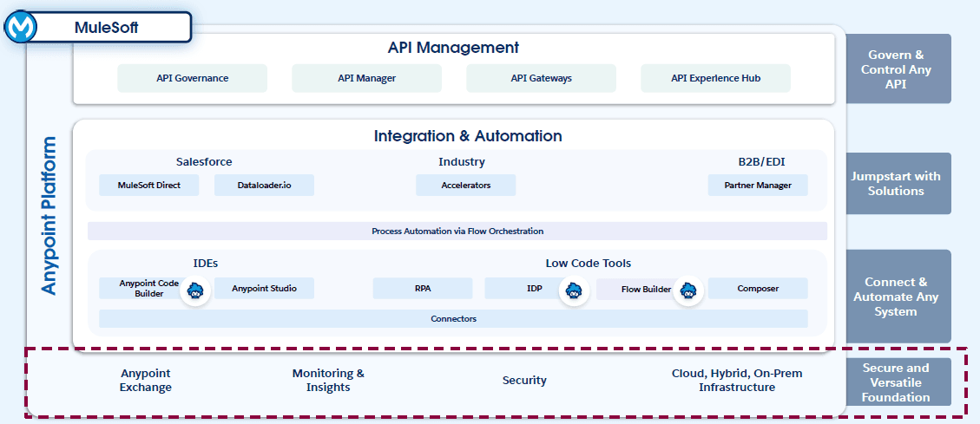This screenshot has width=980, height=424.
Task: Select the Govern & Control Any API tab
Action: [898, 69]
